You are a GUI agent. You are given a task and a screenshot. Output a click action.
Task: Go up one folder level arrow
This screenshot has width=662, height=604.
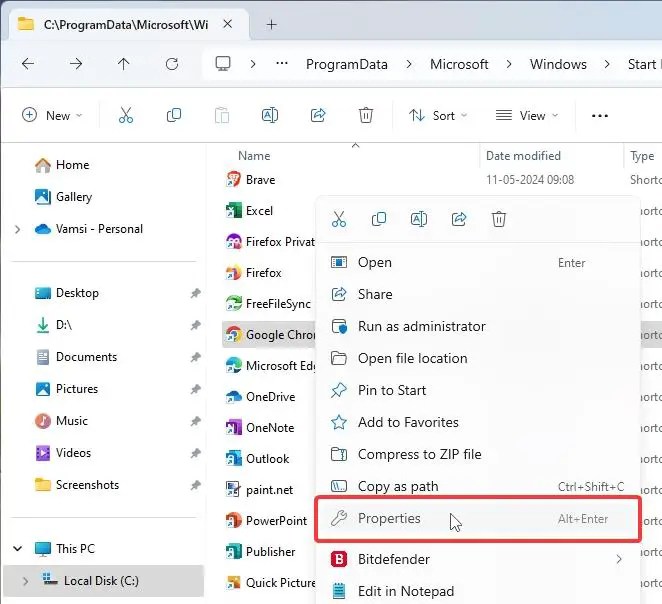[124, 64]
